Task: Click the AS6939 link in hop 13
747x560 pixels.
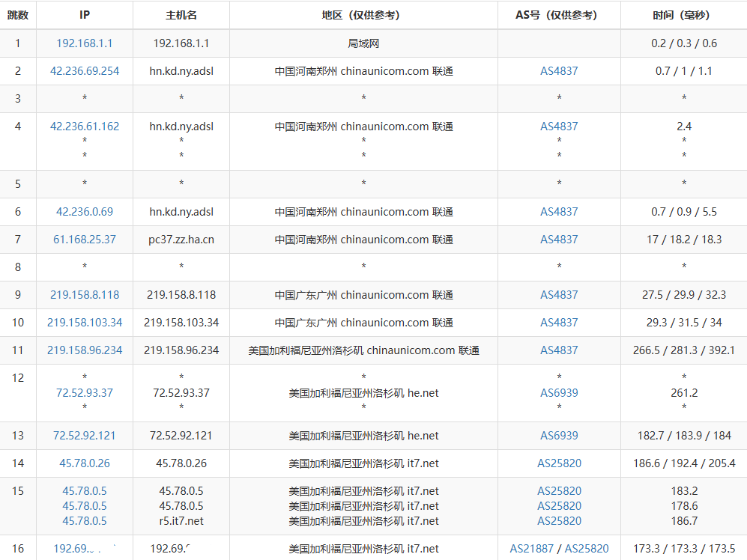Action: pos(559,435)
